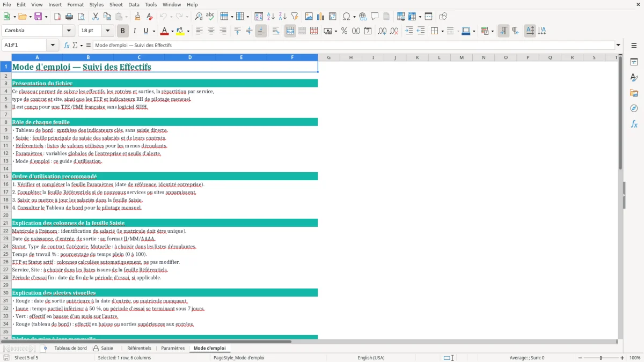Image resolution: width=644 pixels, height=362 pixels.
Task: Open borders style dropdown arrow
Action: (442, 31)
